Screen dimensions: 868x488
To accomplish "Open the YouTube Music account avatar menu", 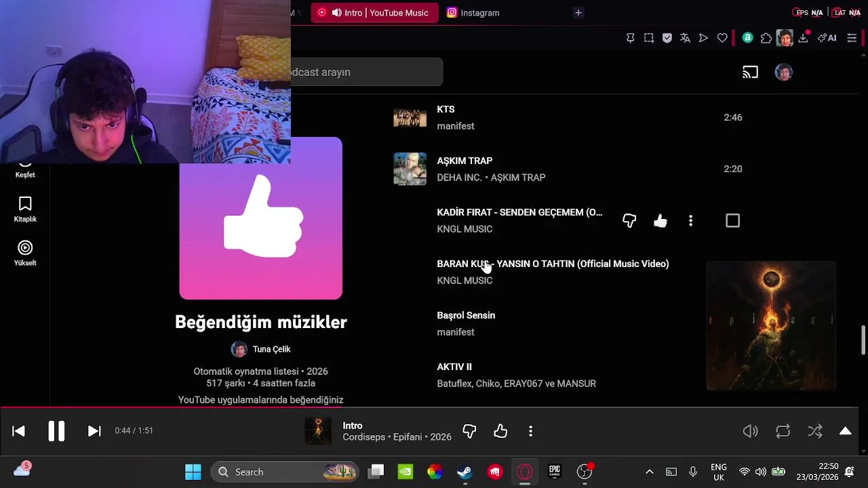I will click(x=783, y=72).
